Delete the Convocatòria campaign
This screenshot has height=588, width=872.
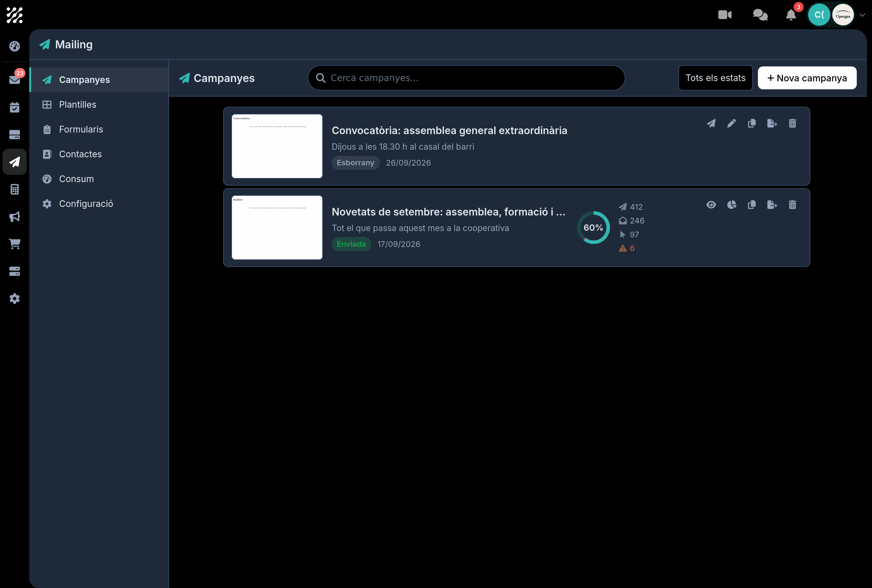[792, 123]
